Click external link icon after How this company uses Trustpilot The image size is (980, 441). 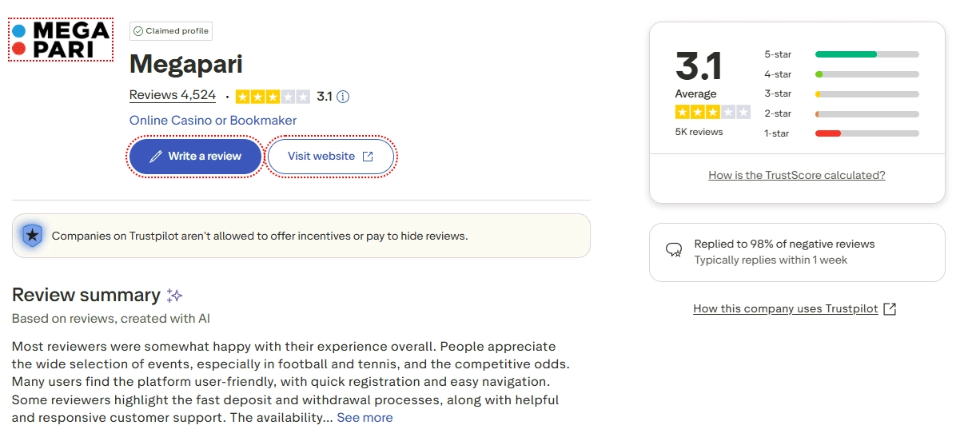890,309
